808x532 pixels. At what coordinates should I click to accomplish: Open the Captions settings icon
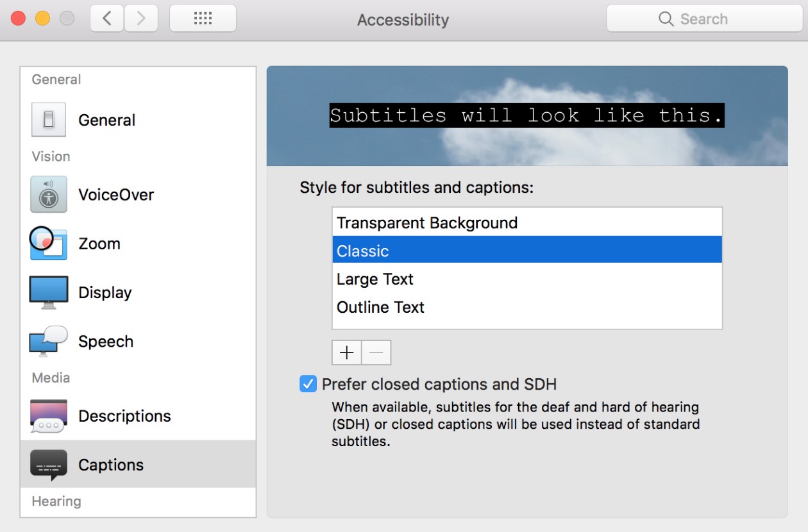[x=48, y=465]
